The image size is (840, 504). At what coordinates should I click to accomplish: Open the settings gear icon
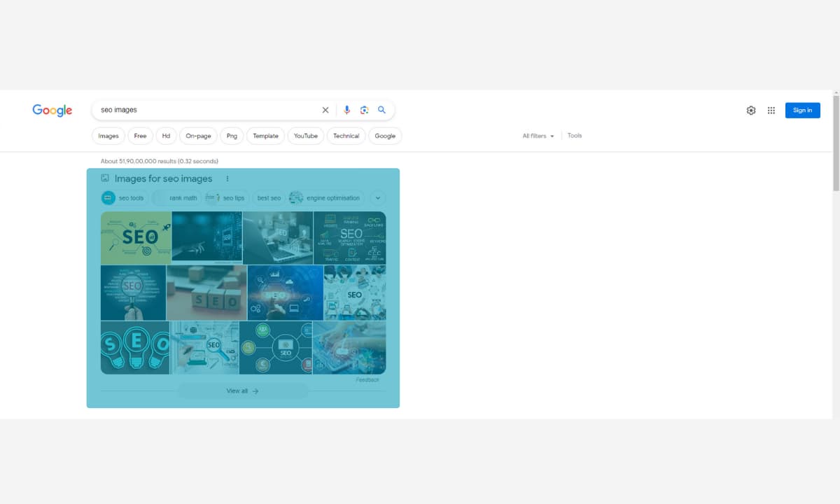point(751,111)
